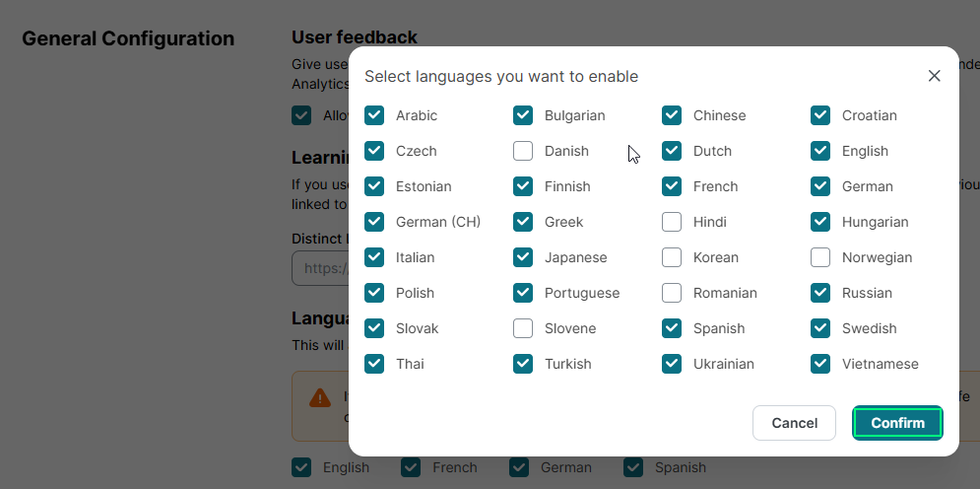Uncheck Chinese in the language list
The width and height of the screenshot is (980, 489).
tap(672, 115)
